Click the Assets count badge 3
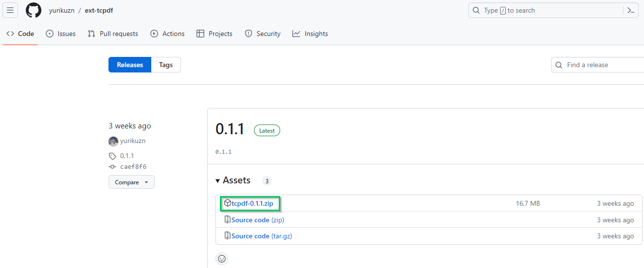Viewport: 644px width, 268px height. (x=267, y=181)
